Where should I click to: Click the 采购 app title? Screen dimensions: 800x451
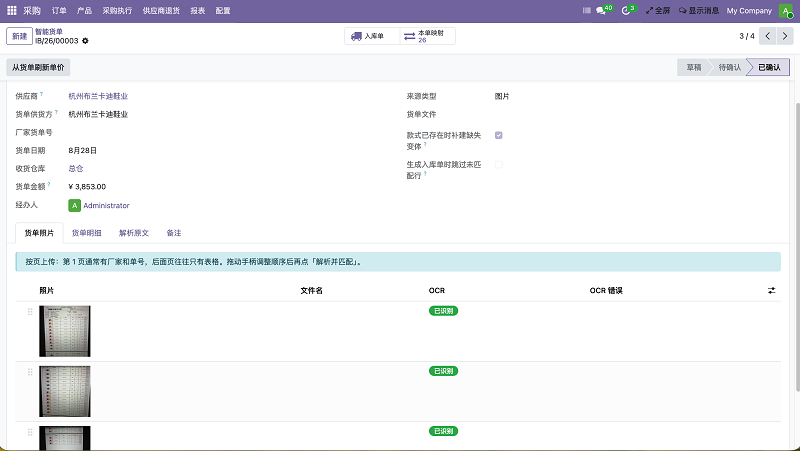[32, 11]
